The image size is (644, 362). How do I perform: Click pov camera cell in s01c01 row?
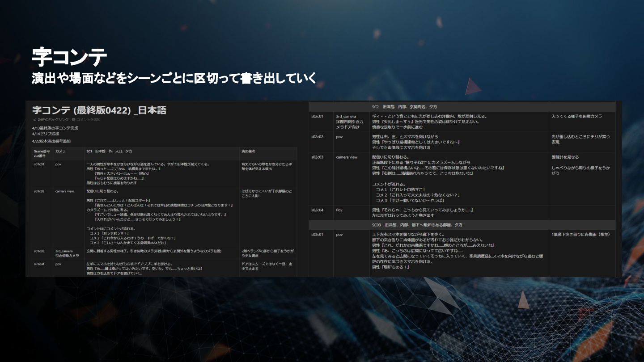pyautogui.click(x=58, y=164)
